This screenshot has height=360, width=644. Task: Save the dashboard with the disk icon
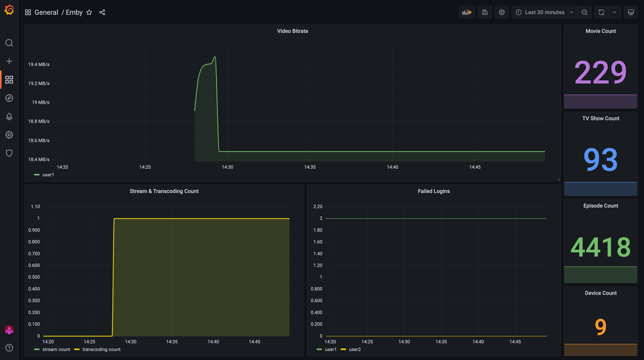485,12
